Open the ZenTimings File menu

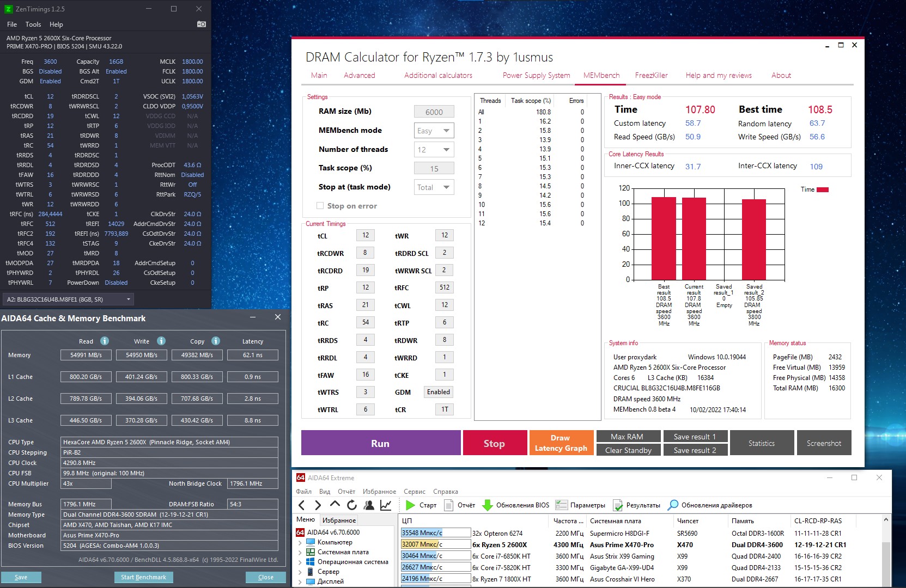pos(12,24)
